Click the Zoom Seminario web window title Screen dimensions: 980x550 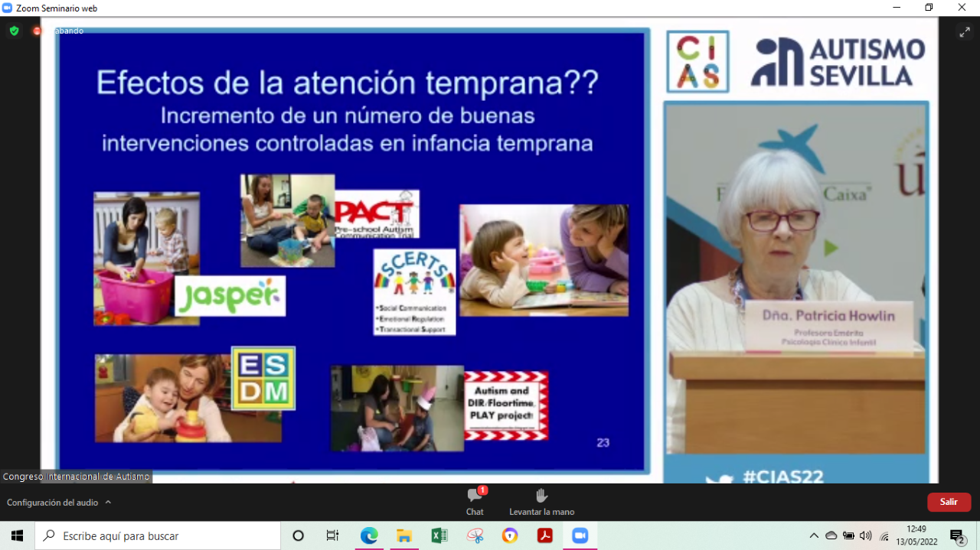(57, 8)
